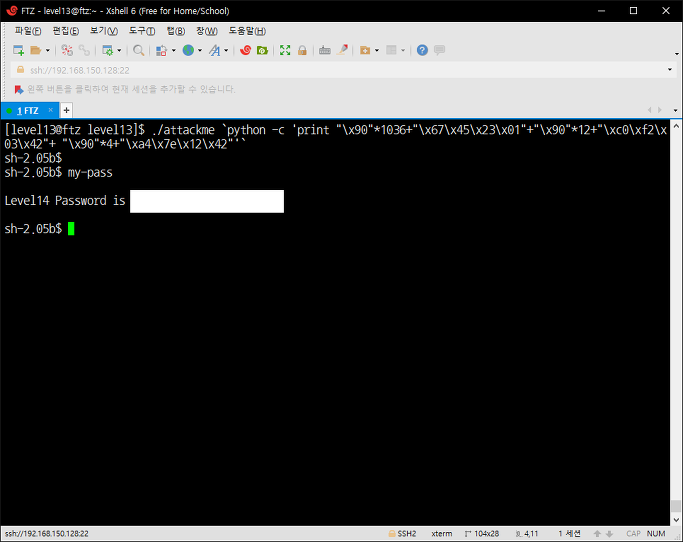683x542 pixels.
Task: Click the New Session toolbar icon
Action: 18,51
